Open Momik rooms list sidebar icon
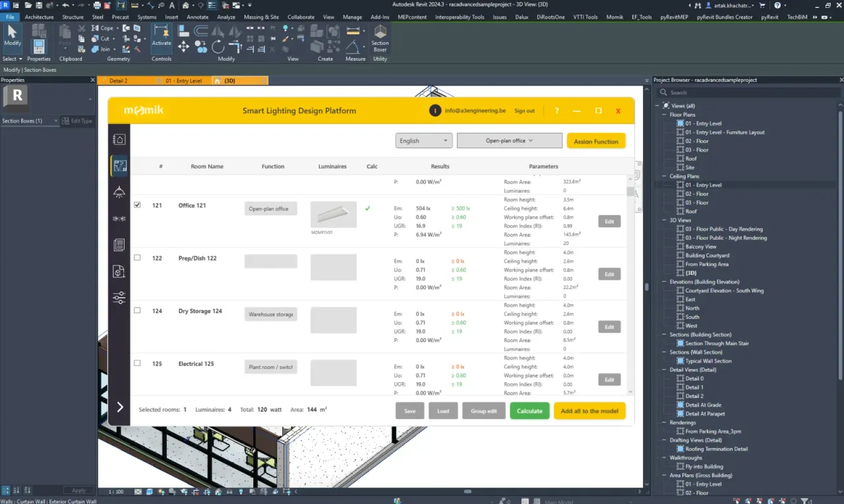Viewport: 844px width, 504px height. tap(119, 166)
